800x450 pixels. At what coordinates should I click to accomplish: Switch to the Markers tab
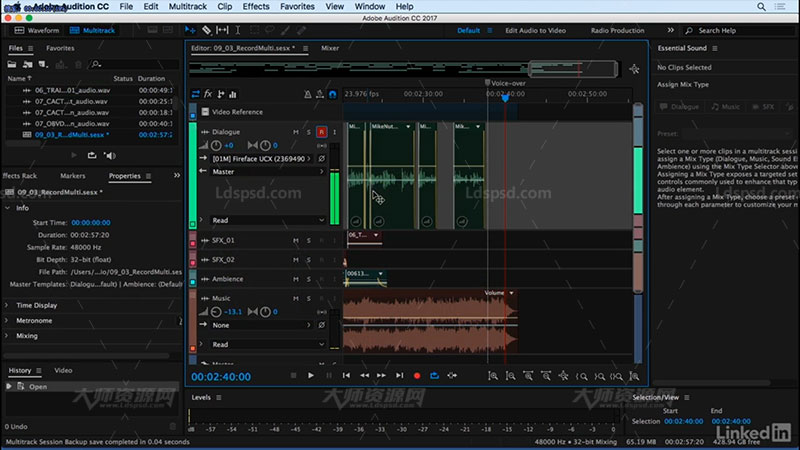pyautogui.click(x=72, y=176)
